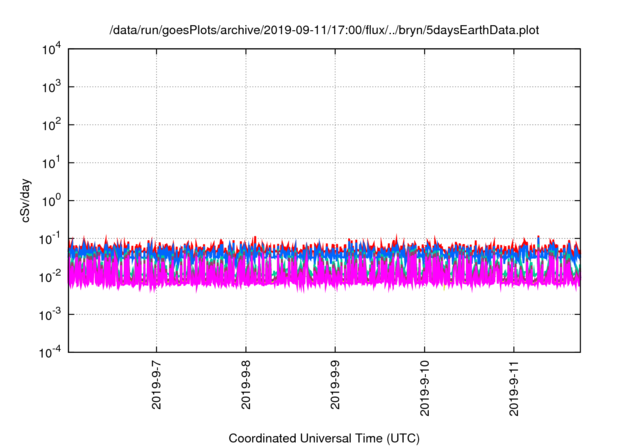Click the 10^0 y-axis tick label

coord(51,201)
